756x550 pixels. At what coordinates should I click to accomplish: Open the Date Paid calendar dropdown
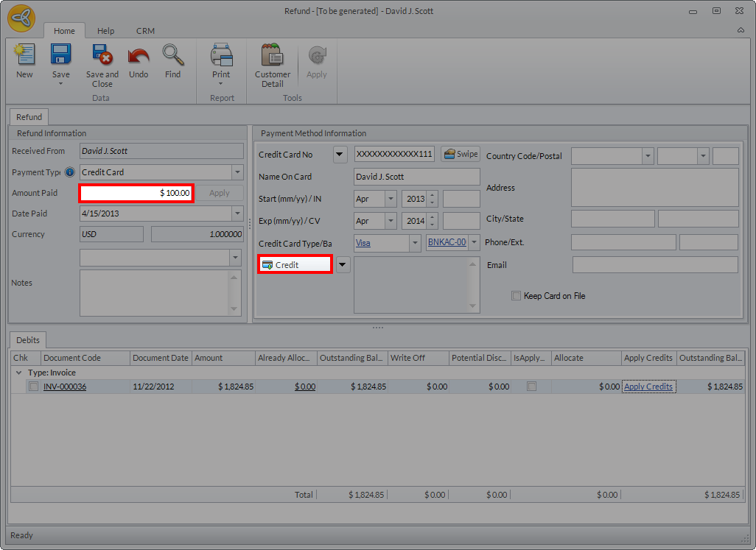(237, 214)
